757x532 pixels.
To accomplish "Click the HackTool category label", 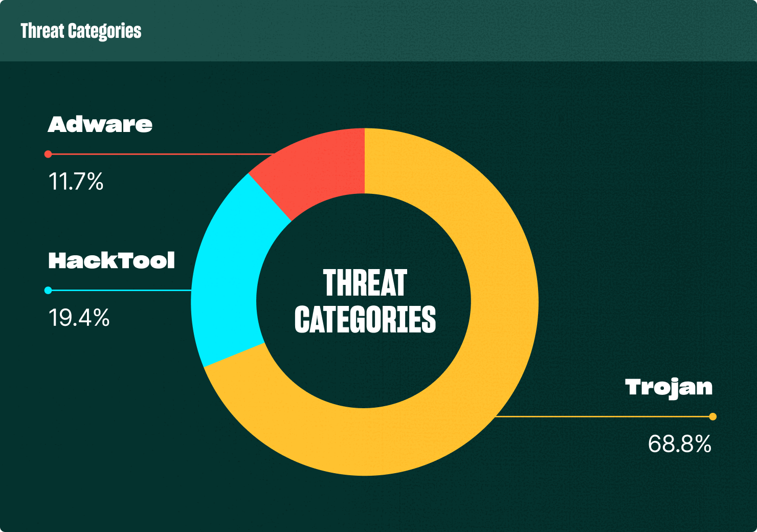I will (112, 260).
